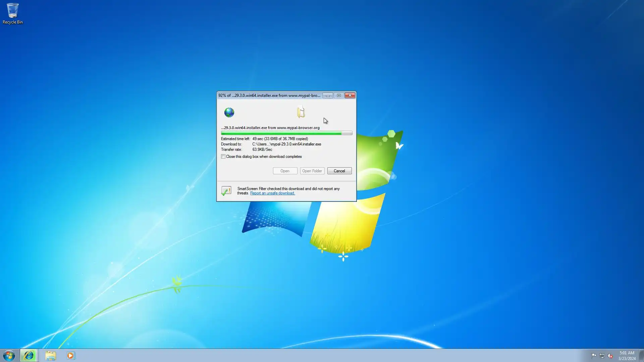Open the network status tray icon

point(602,356)
